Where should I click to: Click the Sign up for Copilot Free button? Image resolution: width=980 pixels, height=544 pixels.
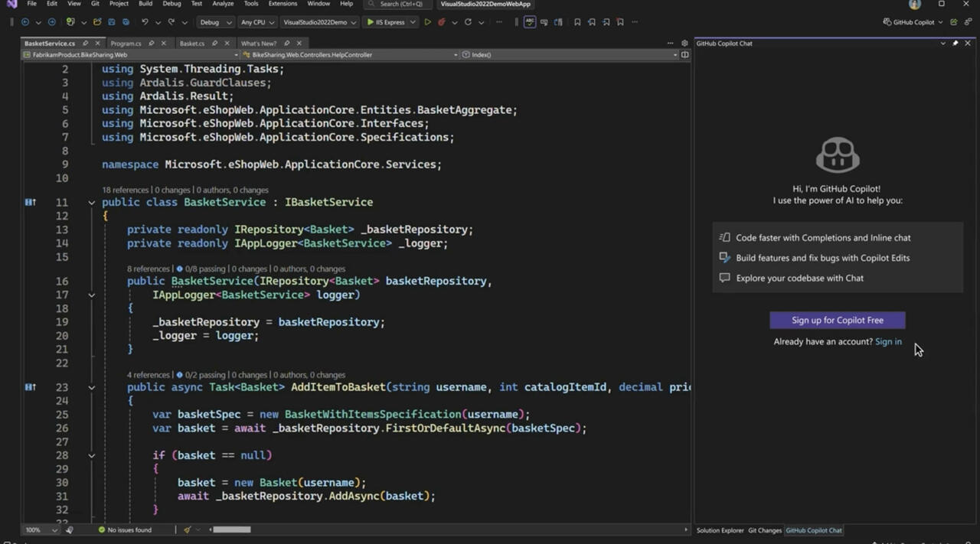click(x=837, y=321)
